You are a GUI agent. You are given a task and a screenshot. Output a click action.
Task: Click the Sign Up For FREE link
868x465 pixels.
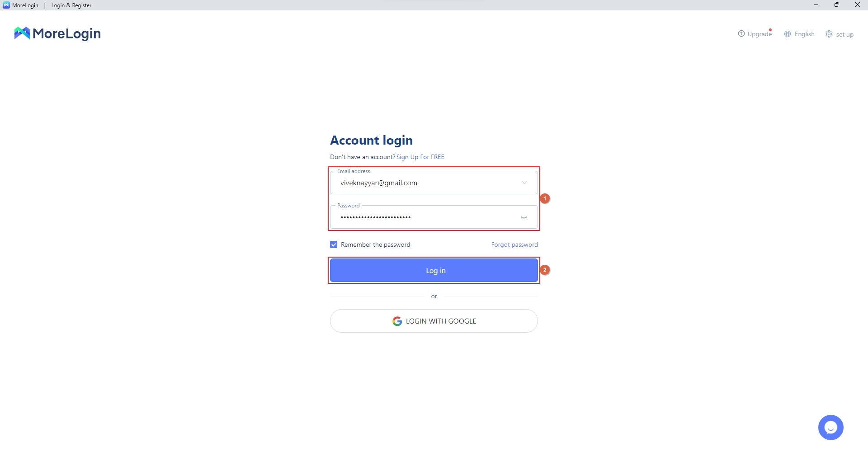pos(420,157)
